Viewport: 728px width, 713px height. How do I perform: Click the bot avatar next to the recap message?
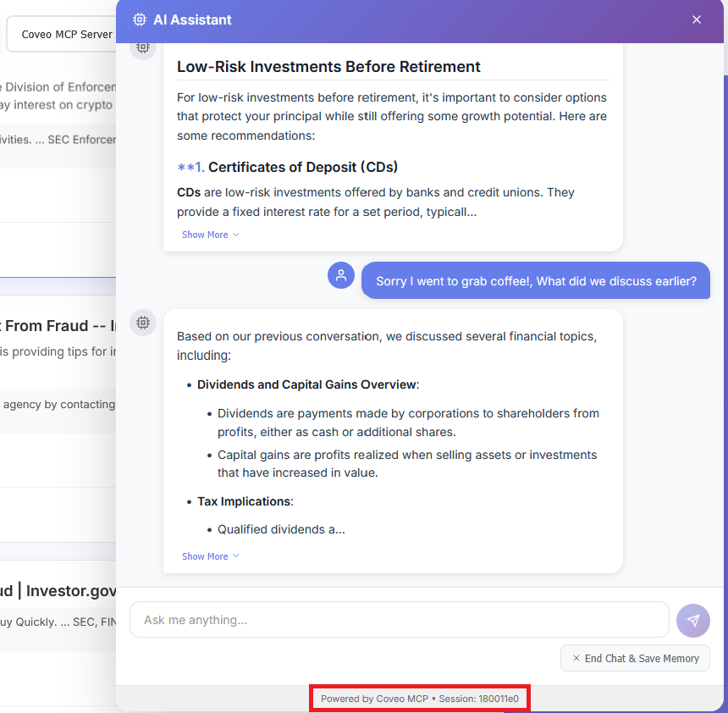click(142, 323)
